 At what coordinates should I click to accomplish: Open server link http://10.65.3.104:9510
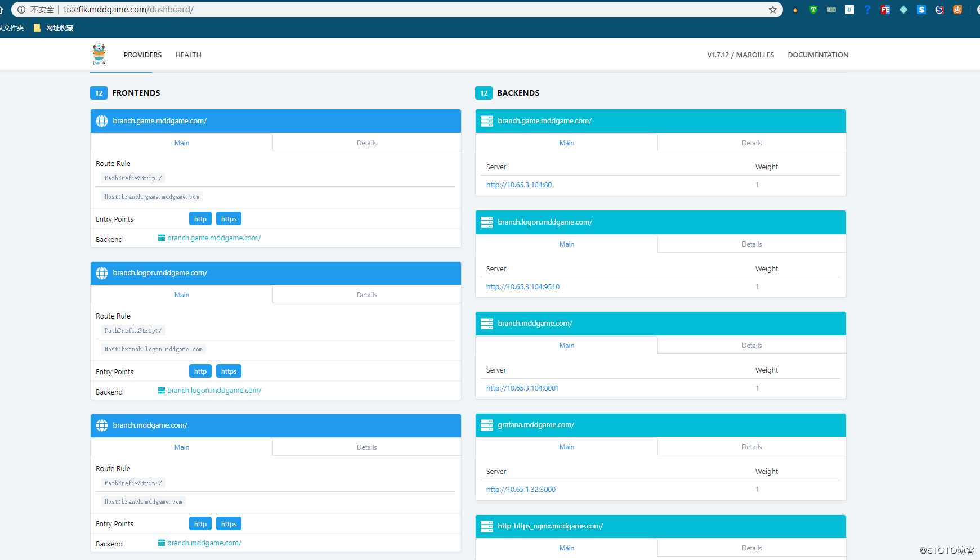pos(523,287)
